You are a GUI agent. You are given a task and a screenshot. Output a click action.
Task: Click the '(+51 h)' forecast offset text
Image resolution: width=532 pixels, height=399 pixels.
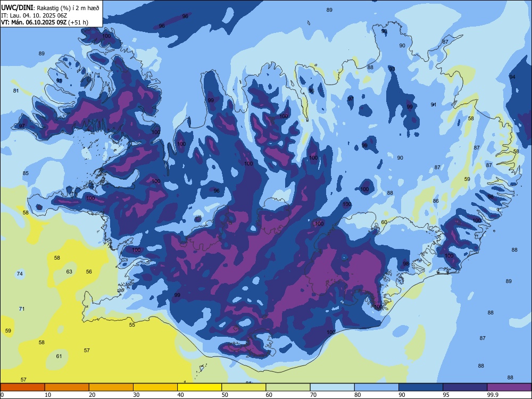(x=78, y=22)
